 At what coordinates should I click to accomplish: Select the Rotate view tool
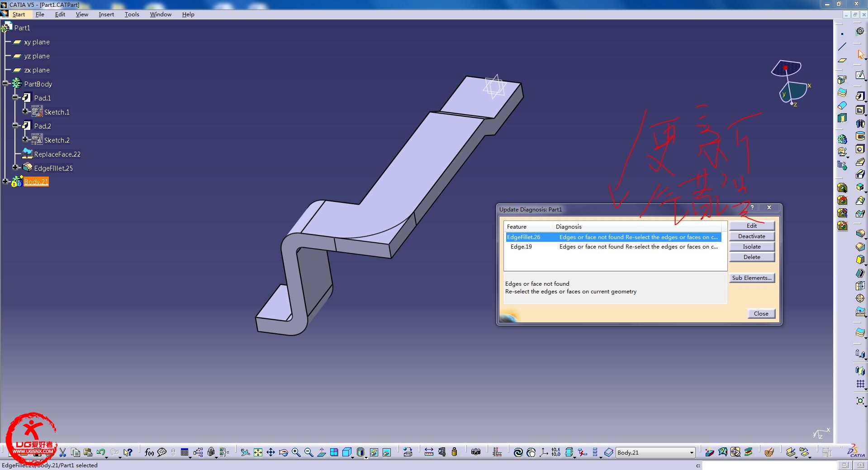(283, 452)
